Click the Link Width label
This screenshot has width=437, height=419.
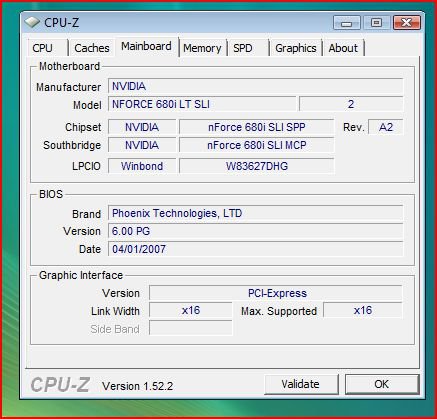115,311
